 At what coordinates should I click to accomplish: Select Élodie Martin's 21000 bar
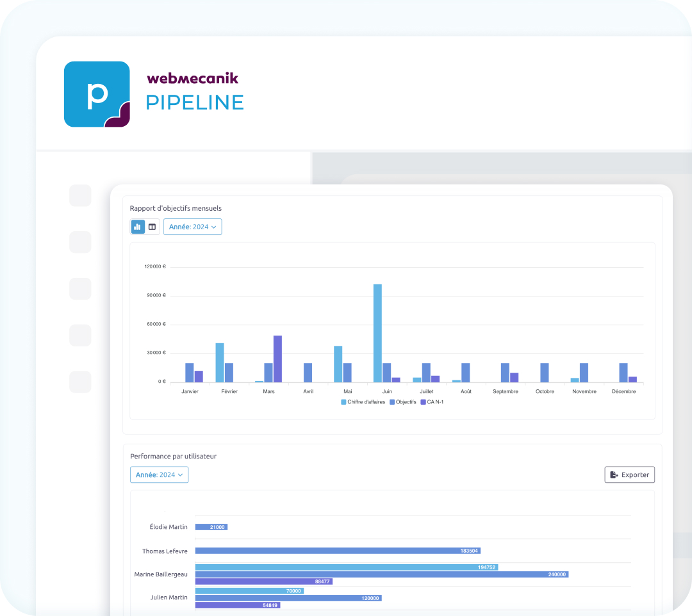(x=211, y=527)
